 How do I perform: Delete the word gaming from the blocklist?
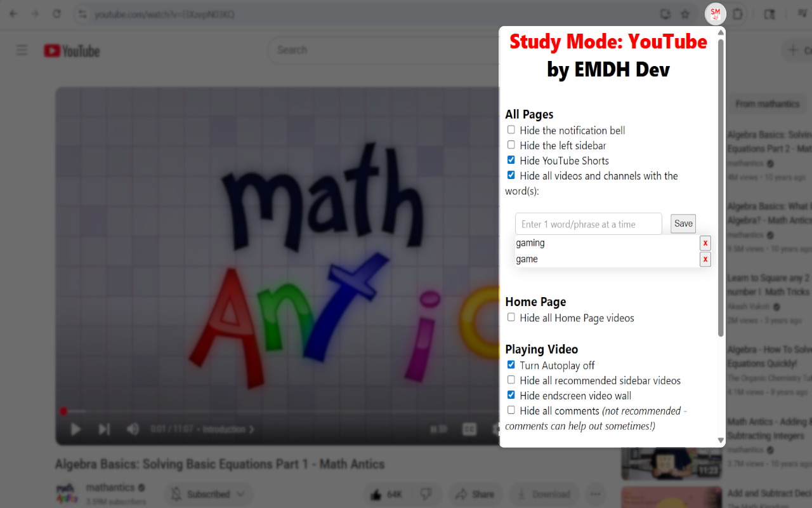(x=705, y=243)
